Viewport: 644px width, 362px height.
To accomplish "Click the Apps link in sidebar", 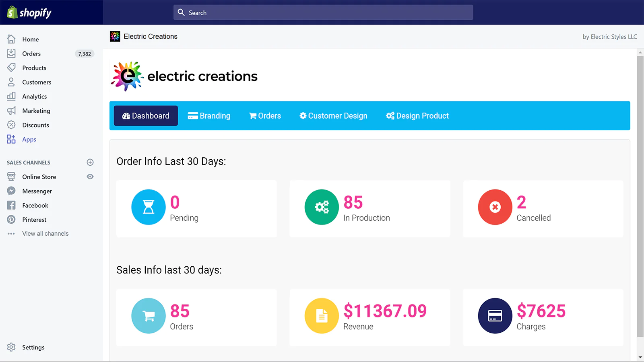I will [x=29, y=139].
